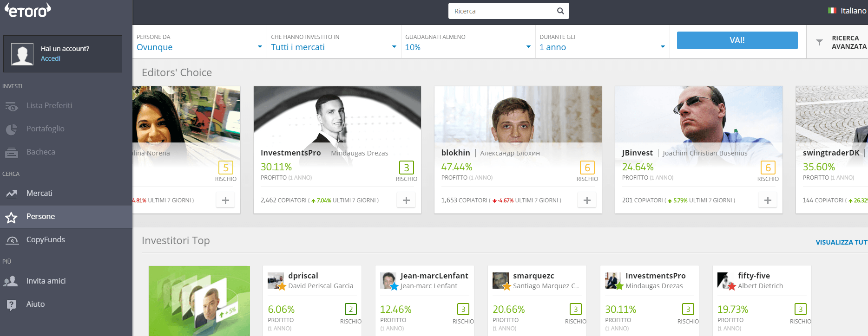Click the account avatar placeholder
This screenshot has height=336, width=868.
click(22, 54)
